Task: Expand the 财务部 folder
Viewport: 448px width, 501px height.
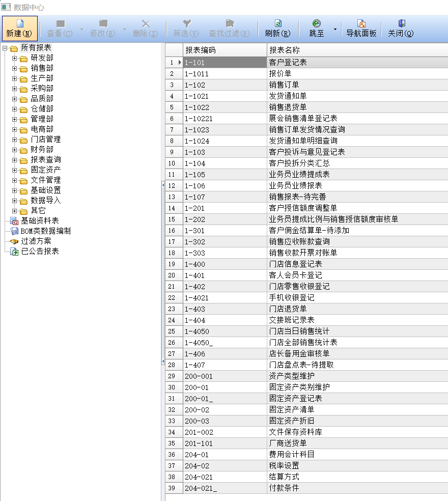Action: pos(14,150)
